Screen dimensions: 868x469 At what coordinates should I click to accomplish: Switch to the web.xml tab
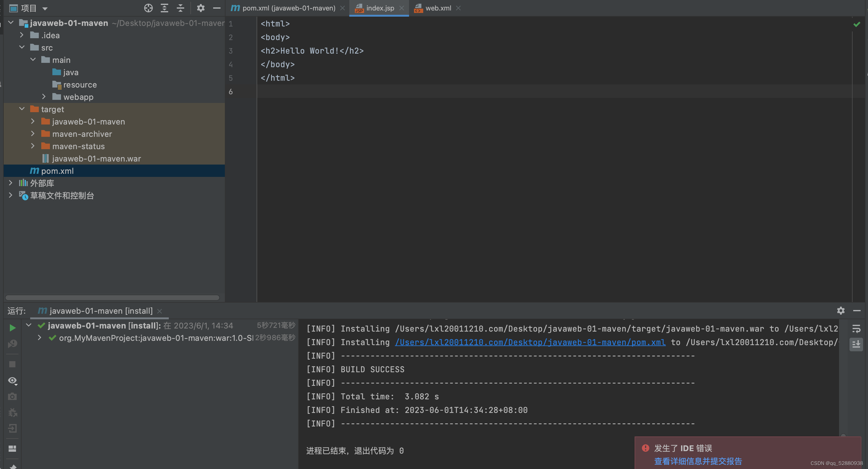[438, 8]
